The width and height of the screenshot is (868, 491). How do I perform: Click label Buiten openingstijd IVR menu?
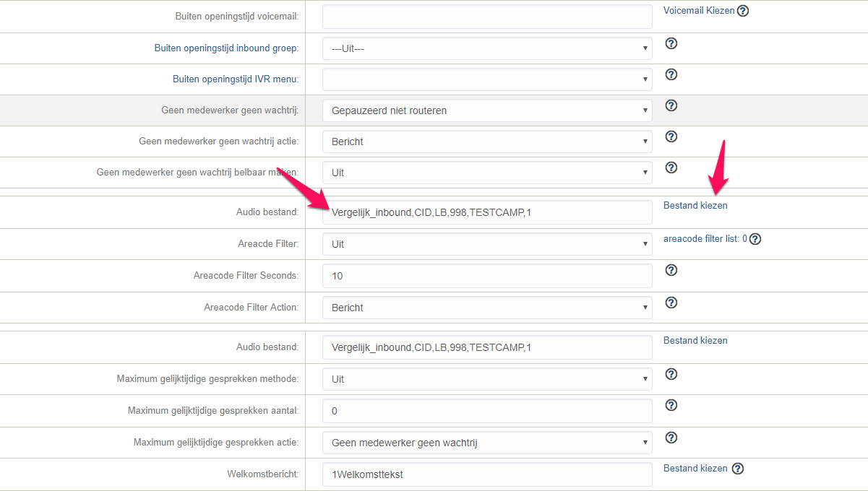pyautogui.click(x=236, y=79)
